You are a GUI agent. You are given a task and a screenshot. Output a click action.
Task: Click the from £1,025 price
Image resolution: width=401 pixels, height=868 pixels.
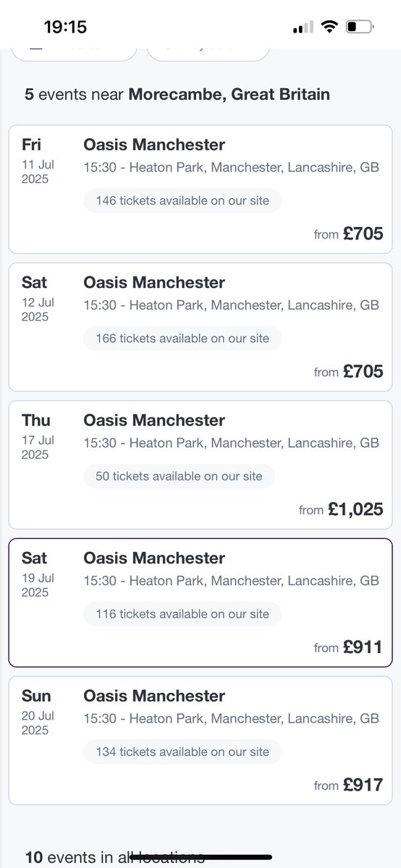point(341,509)
